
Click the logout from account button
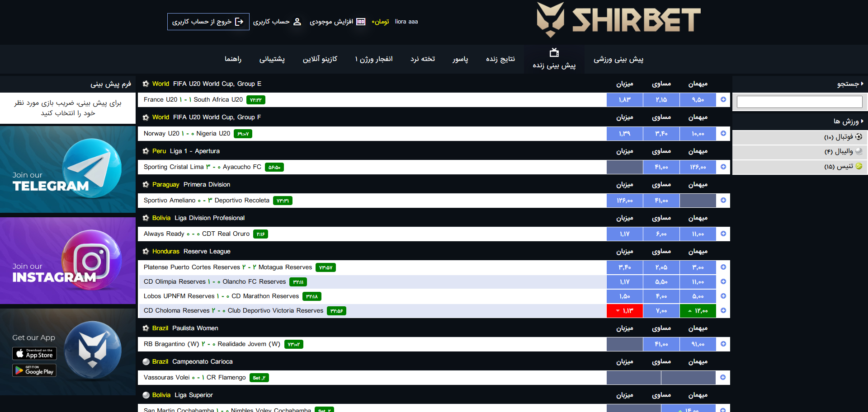(x=208, y=22)
